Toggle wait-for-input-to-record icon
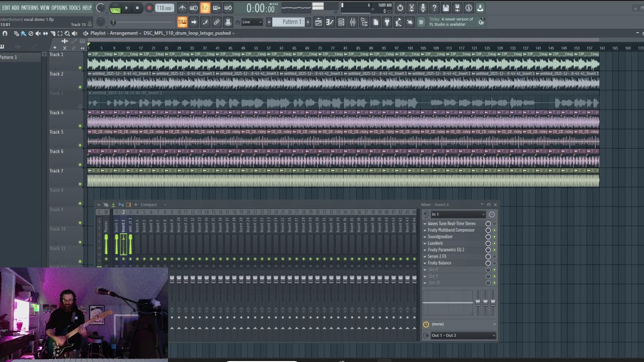644x362 pixels. point(194,8)
